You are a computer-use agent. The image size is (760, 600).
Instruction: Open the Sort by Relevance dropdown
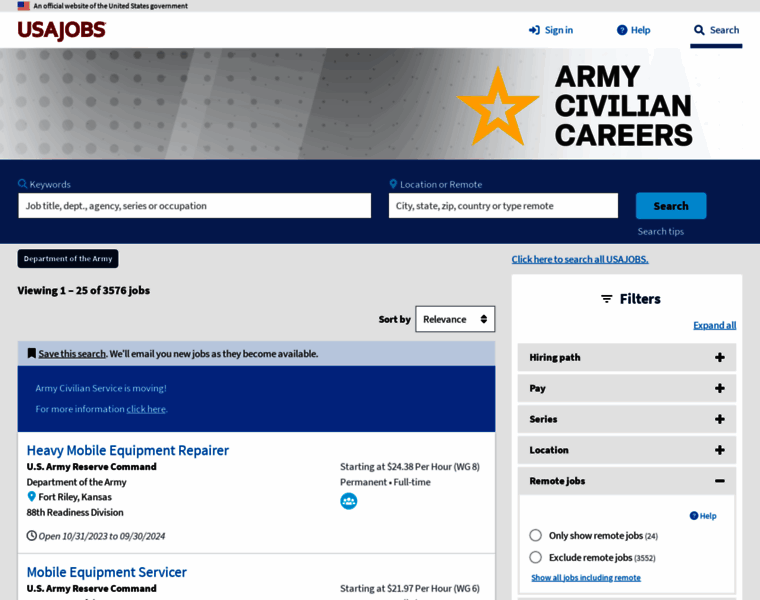coord(455,319)
